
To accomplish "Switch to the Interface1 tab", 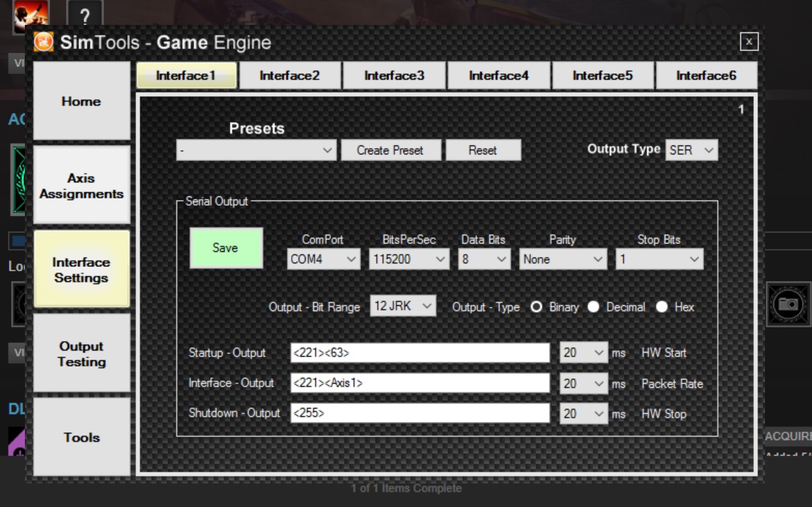I will click(187, 75).
